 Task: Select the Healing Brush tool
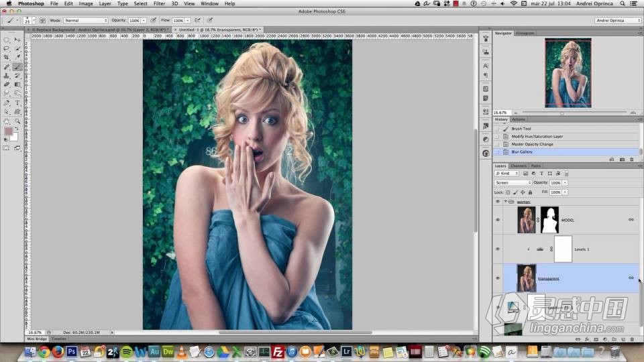[x=7, y=67]
